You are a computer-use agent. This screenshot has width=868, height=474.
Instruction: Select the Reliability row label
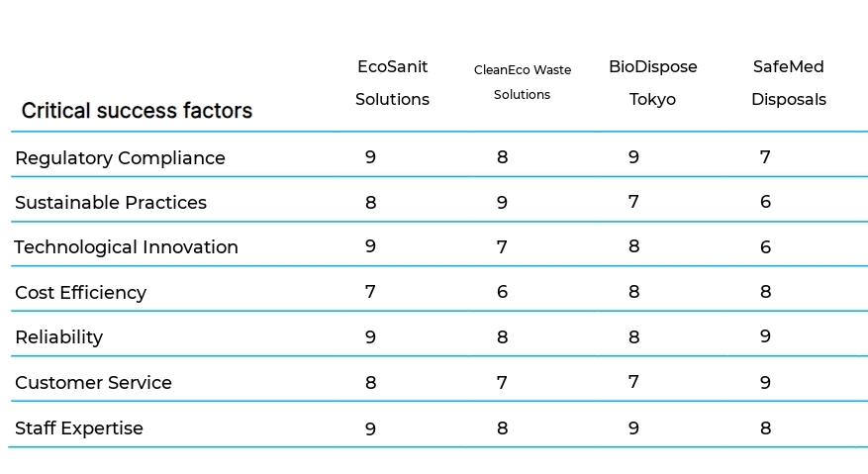click(58, 337)
